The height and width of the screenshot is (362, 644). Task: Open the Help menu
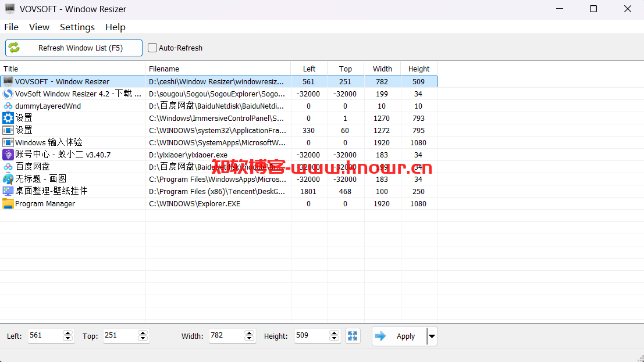coord(115,27)
